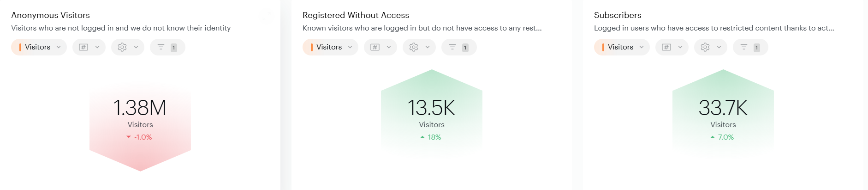Click the Registered Without Access title

pos(356,15)
